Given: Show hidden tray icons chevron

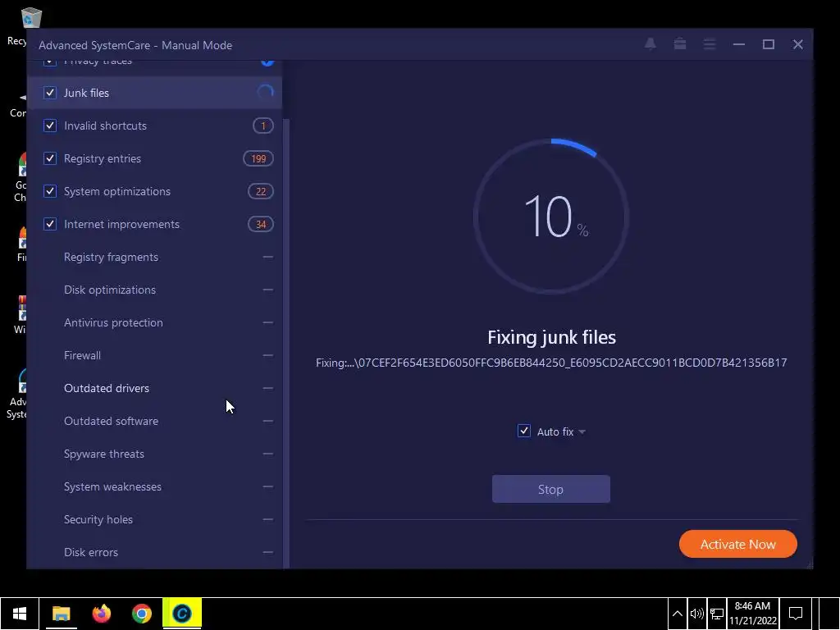Looking at the screenshot, I should pos(677,614).
